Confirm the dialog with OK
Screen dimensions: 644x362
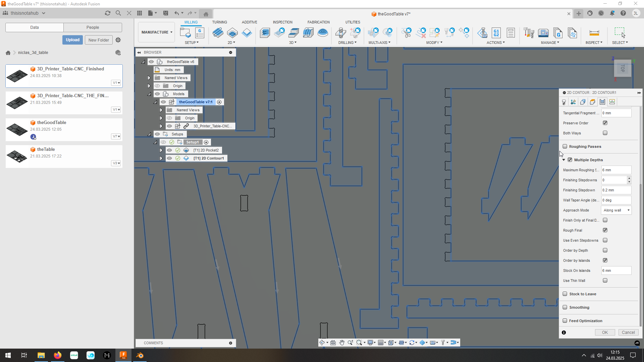point(605,333)
